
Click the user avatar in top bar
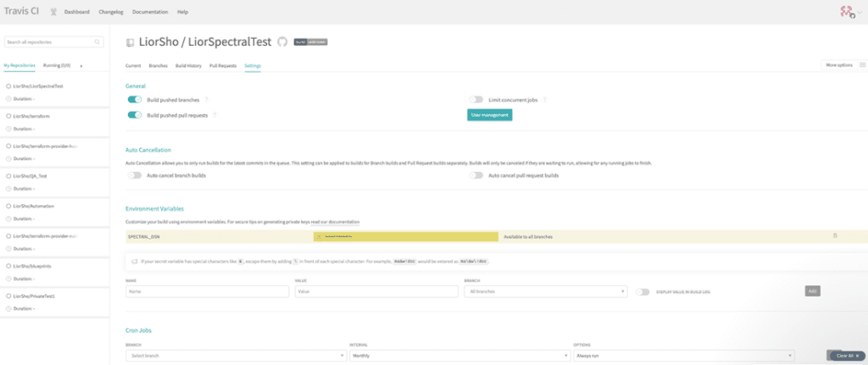846,12
